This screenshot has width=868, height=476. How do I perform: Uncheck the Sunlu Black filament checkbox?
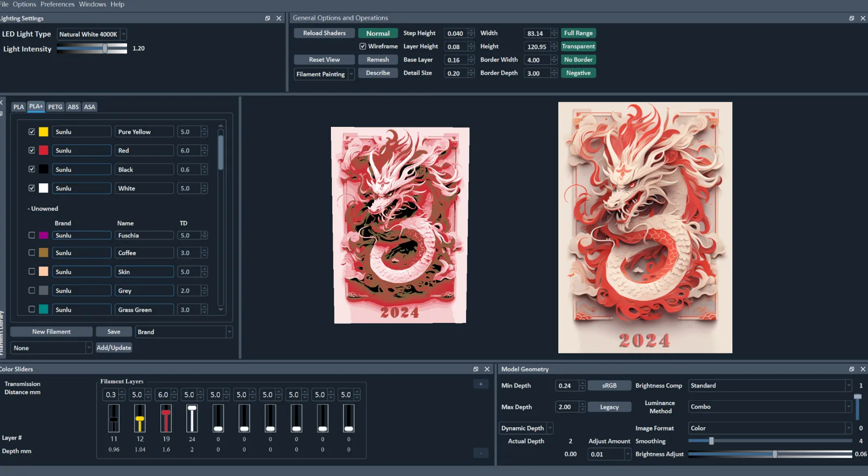[x=31, y=169]
